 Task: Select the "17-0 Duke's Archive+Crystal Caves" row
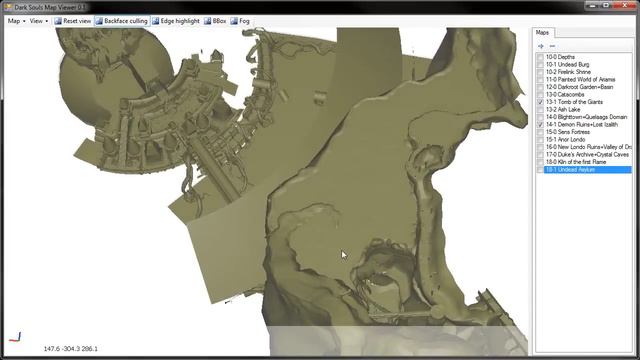(x=587, y=154)
